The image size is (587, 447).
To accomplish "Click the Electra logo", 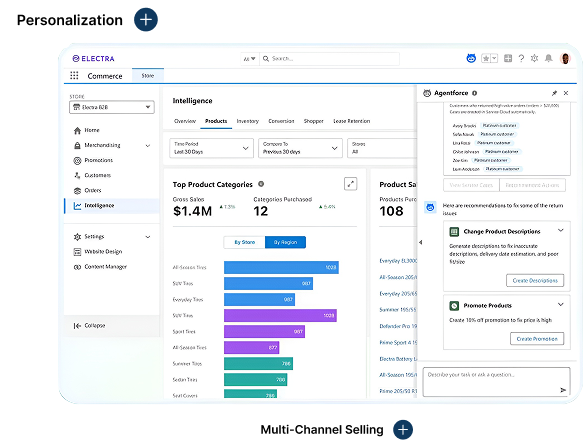I will point(93,58).
